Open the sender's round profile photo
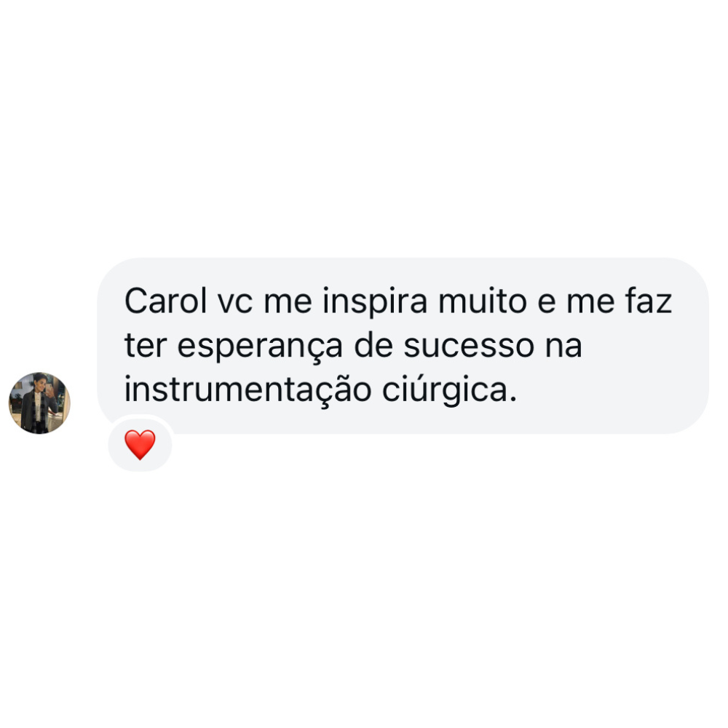The width and height of the screenshot is (728, 728). [39, 403]
